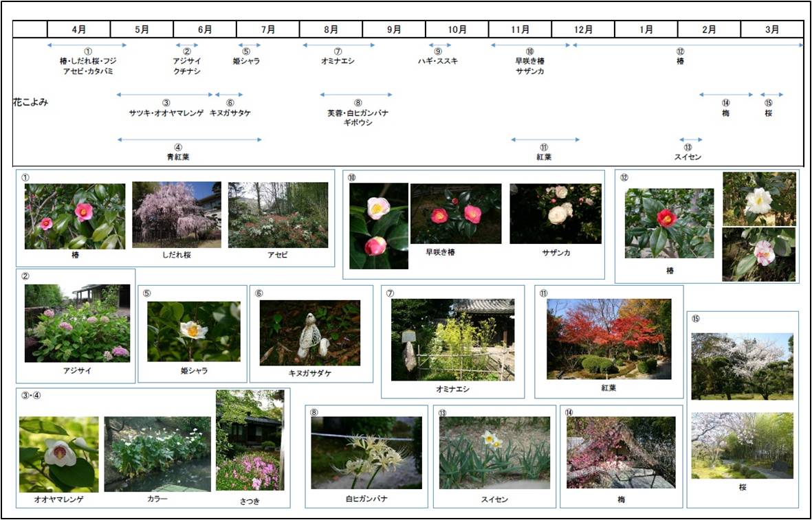Select the オオヤマレンゲ white flower photo
The image size is (812, 520).
tap(58, 454)
